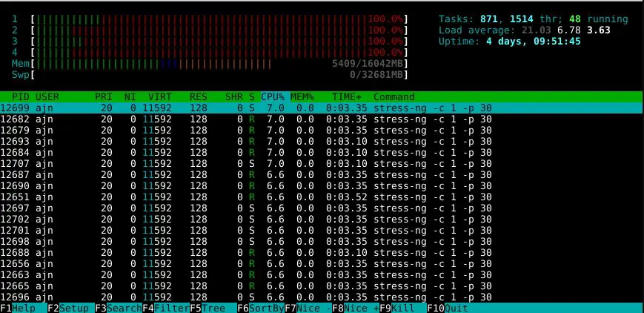Select the highlighted process row 12699
This screenshot has width=644, height=313.
(321, 108)
